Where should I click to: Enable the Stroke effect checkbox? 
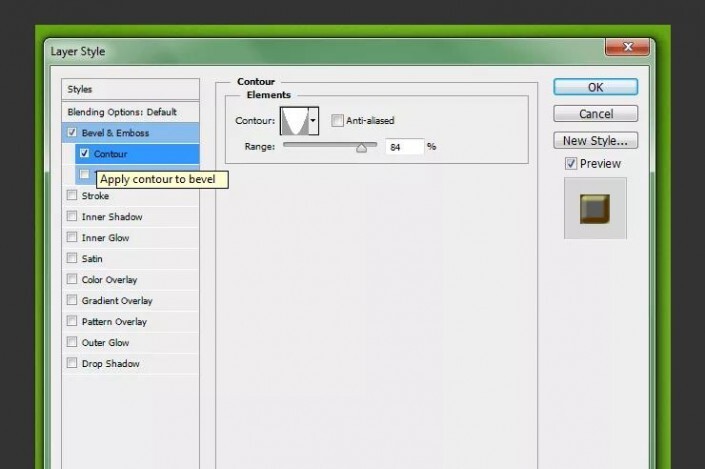point(71,196)
